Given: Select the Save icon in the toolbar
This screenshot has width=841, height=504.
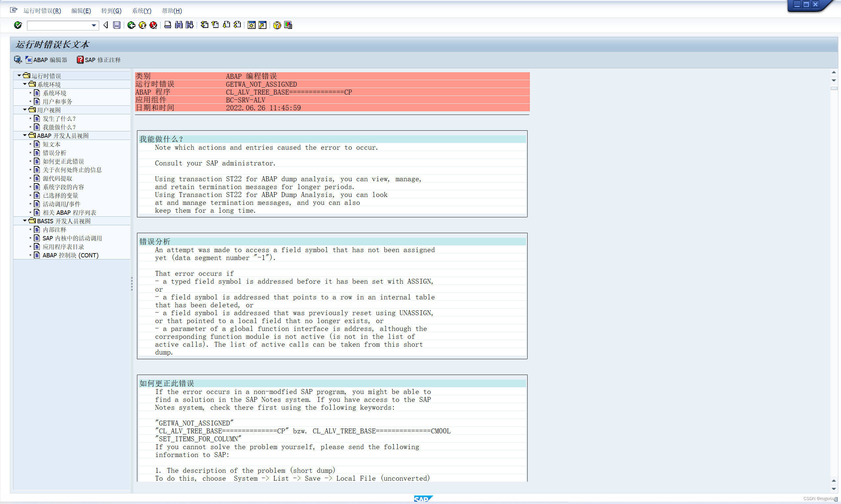Looking at the screenshot, I should [x=117, y=25].
